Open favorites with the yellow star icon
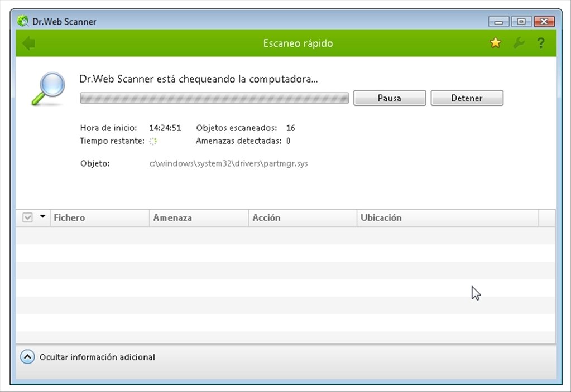The height and width of the screenshot is (392, 571). (495, 43)
